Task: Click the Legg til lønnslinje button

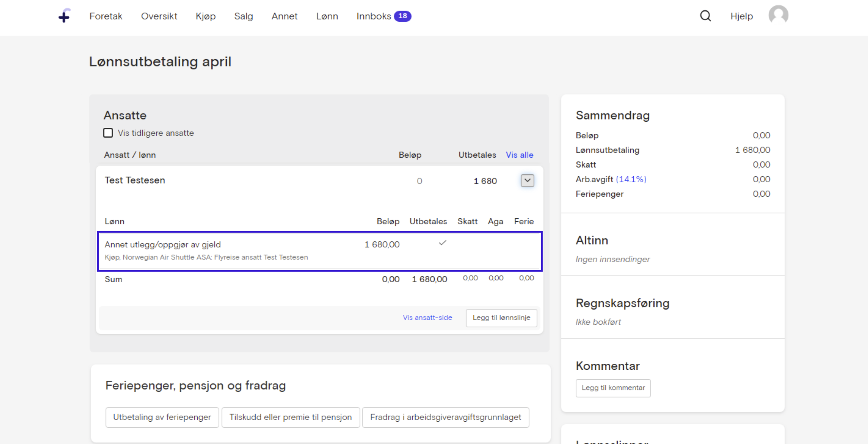Action: 501,318
